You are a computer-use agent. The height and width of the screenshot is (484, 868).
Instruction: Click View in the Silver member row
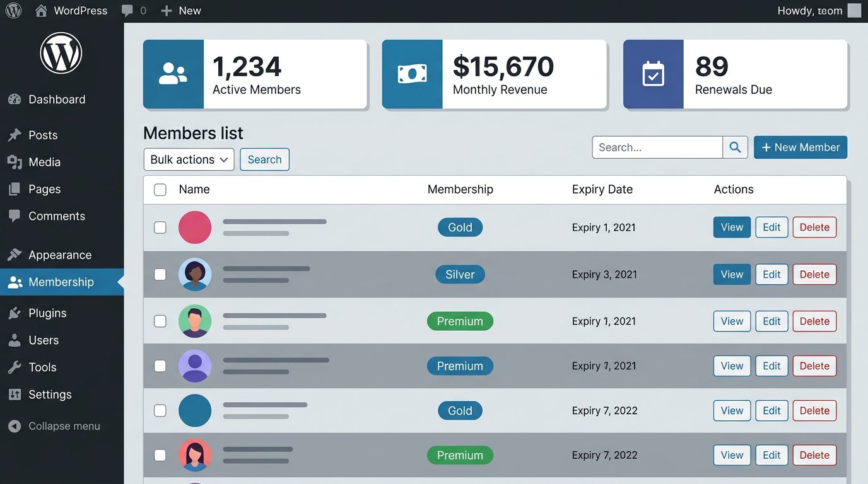click(x=732, y=274)
